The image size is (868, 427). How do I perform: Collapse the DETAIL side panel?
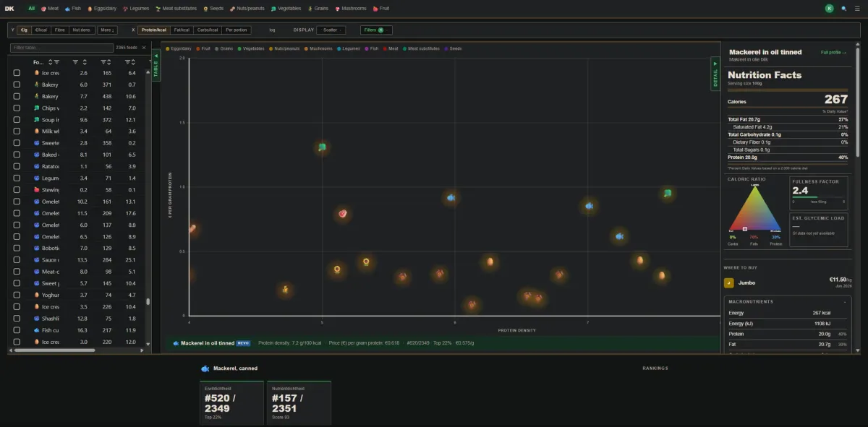pos(716,74)
